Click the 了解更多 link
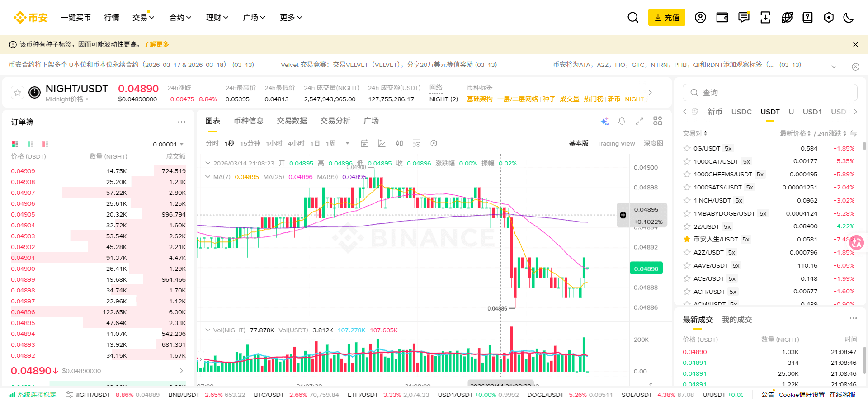The width and height of the screenshot is (868, 401). (156, 44)
